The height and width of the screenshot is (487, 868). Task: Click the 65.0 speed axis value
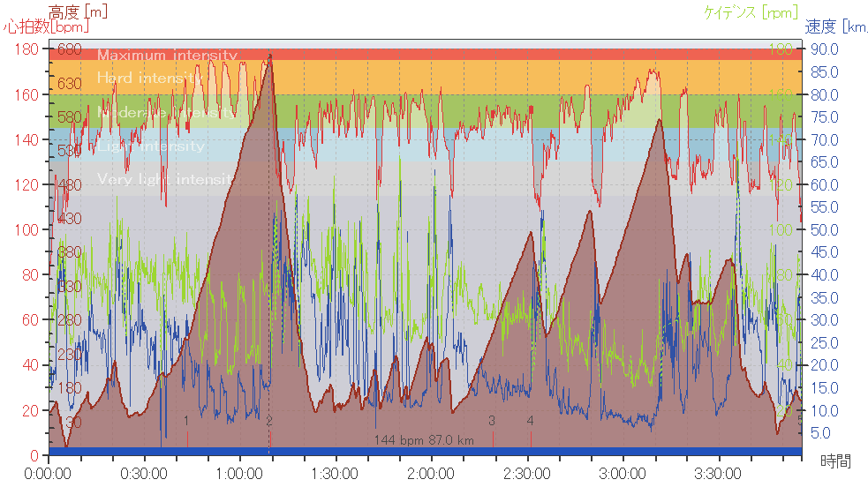(x=825, y=162)
